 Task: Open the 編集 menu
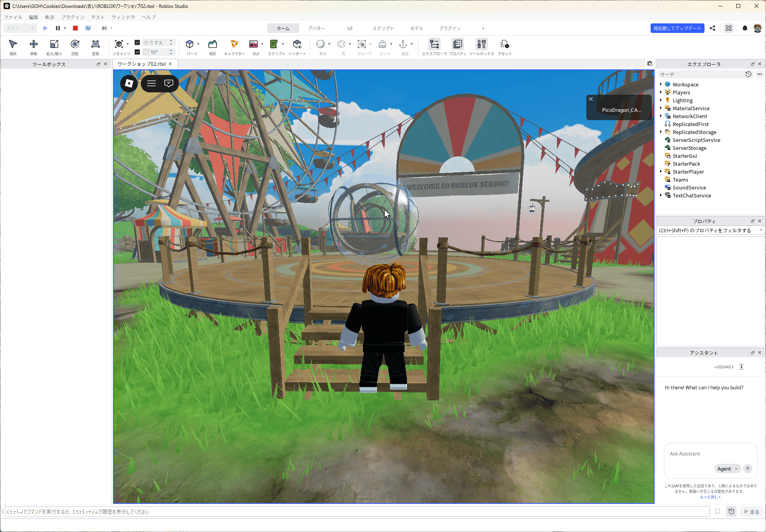(33, 17)
